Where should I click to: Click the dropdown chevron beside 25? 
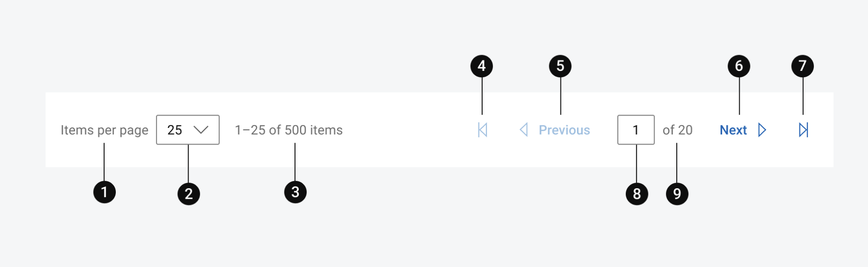201,130
